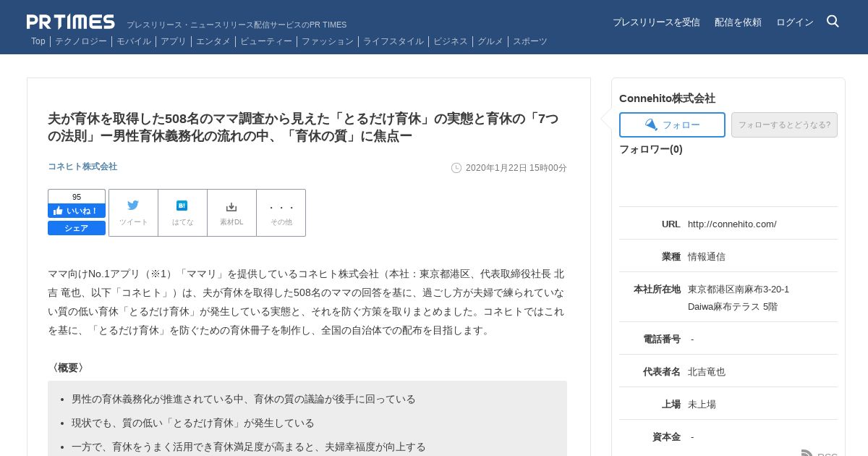Click the Connehito株式会社 sidebar heading
The height and width of the screenshot is (456, 868).
(667, 98)
